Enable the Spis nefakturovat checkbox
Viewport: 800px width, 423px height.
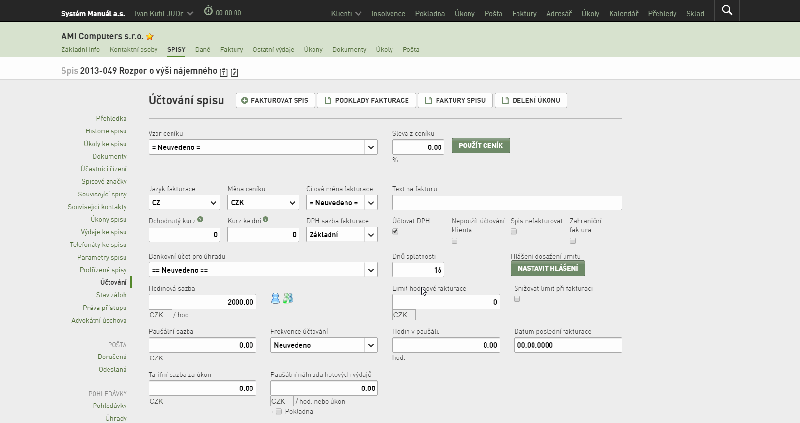pyautogui.click(x=514, y=231)
